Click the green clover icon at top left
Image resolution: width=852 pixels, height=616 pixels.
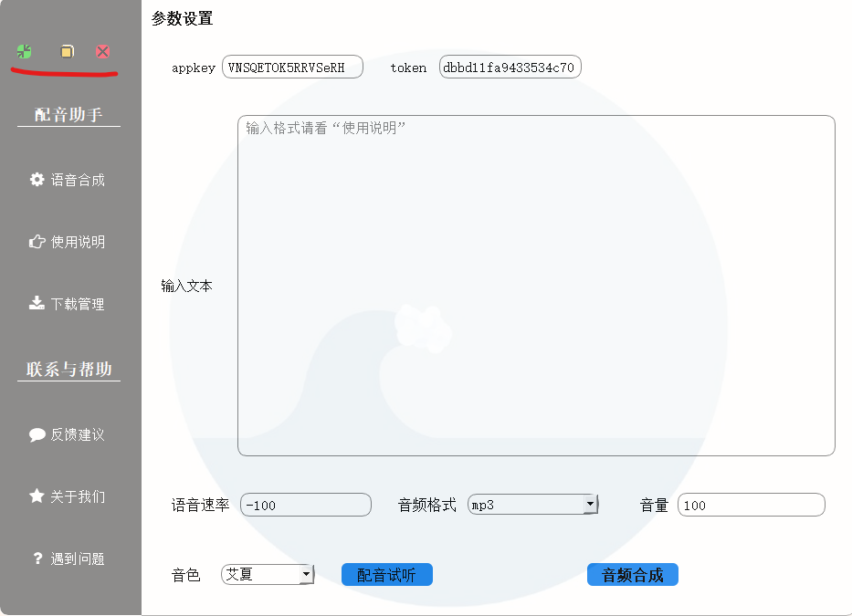pyautogui.click(x=25, y=52)
